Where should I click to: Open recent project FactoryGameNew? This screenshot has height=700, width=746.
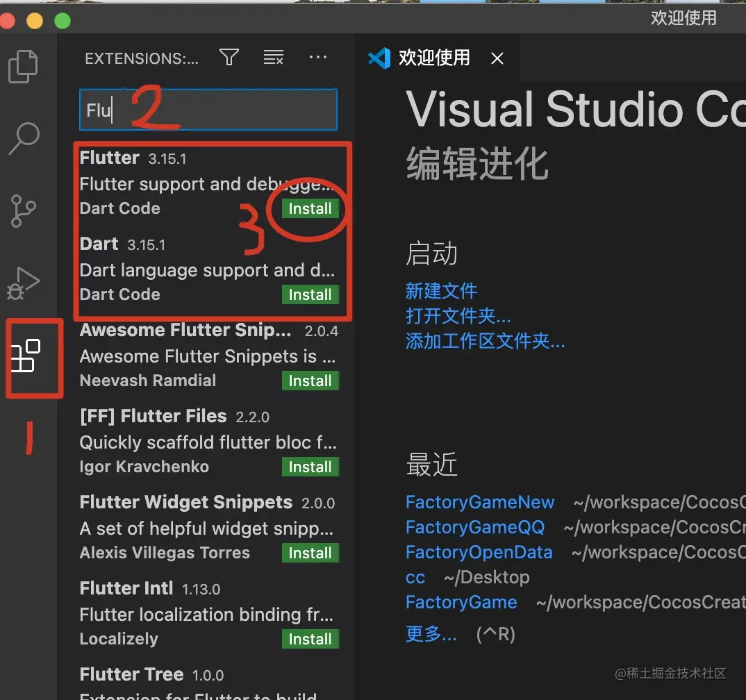coord(480,502)
